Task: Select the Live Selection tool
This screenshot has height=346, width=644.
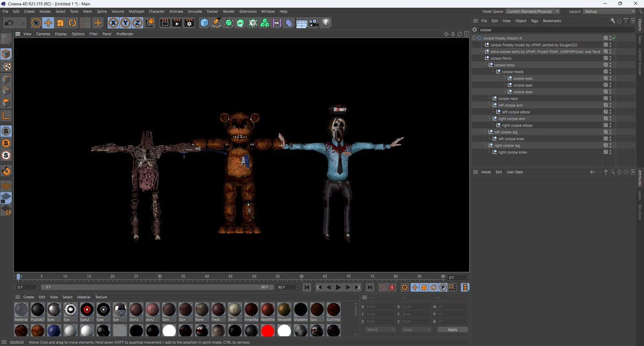Action: click(x=35, y=23)
